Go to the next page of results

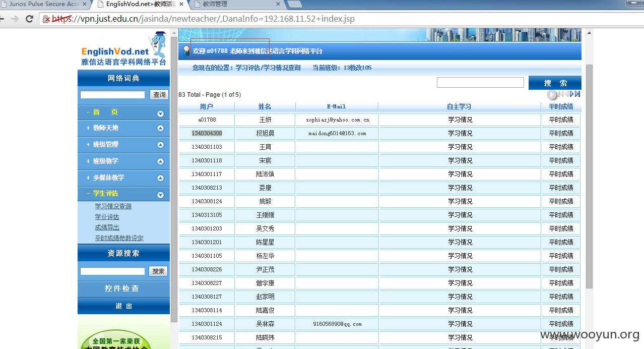point(572,94)
